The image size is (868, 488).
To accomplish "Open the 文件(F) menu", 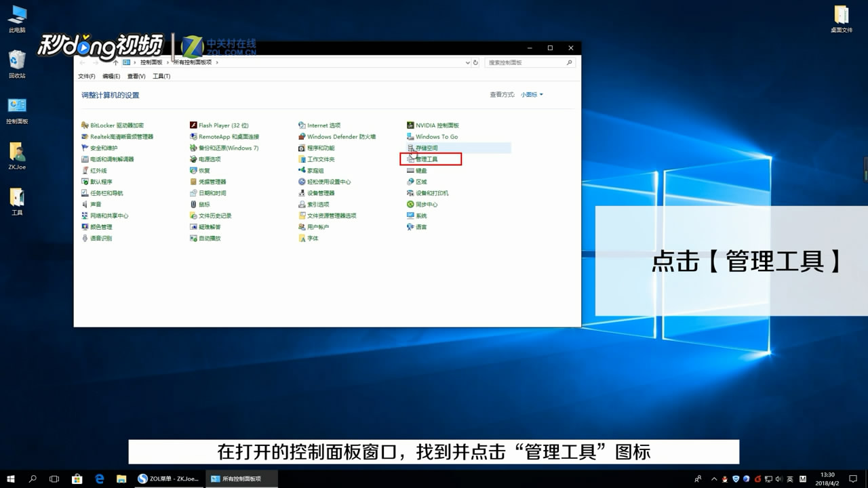I will point(87,76).
